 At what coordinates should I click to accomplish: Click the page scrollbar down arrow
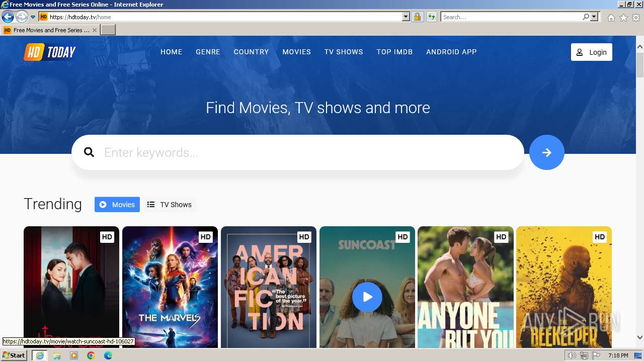point(640,337)
